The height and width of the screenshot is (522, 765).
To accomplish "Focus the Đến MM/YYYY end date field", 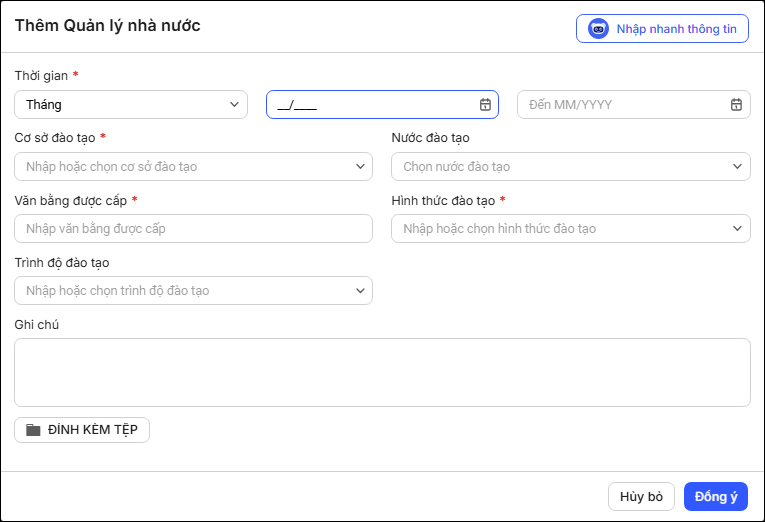I will (x=634, y=104).
